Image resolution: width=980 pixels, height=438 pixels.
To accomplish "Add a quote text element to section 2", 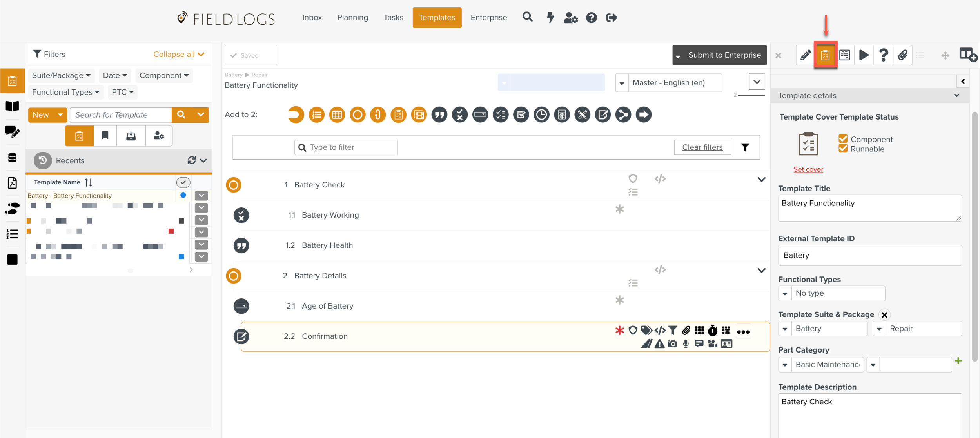I will pos(439,115).
